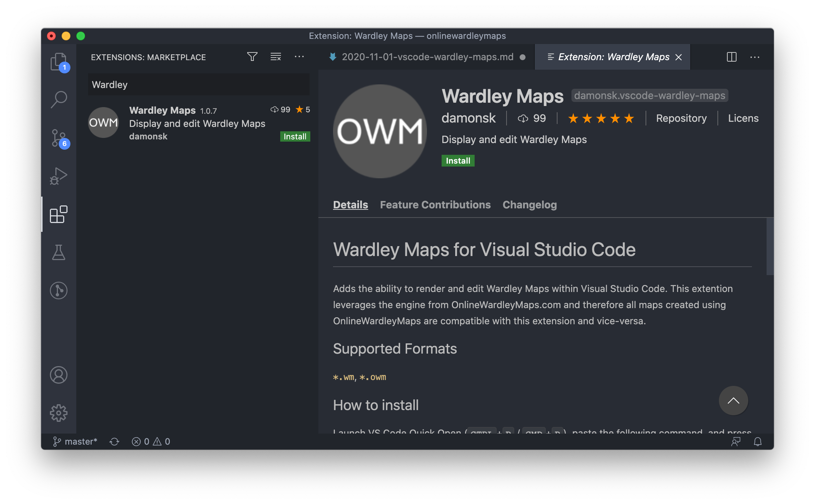Click the 99 install count in header
This screenshot has height=504, width=815.
click(x=532, y=118)
